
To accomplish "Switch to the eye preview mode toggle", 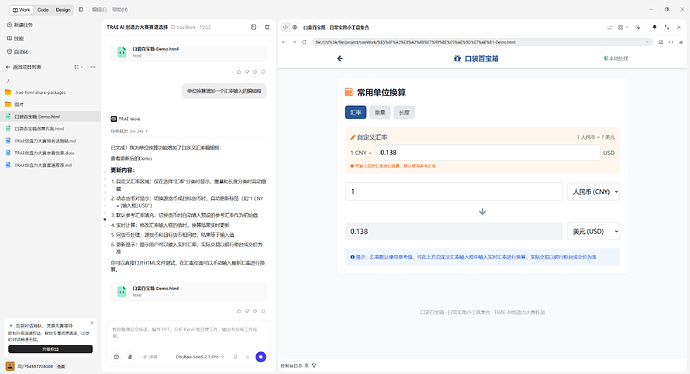I will [x=295, y=27].
